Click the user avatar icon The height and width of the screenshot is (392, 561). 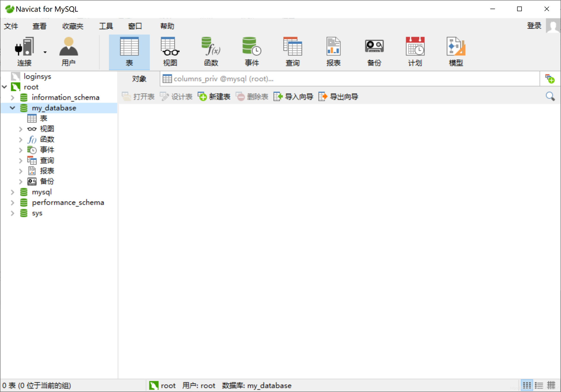pyautogui.click(x=553, y=26)
